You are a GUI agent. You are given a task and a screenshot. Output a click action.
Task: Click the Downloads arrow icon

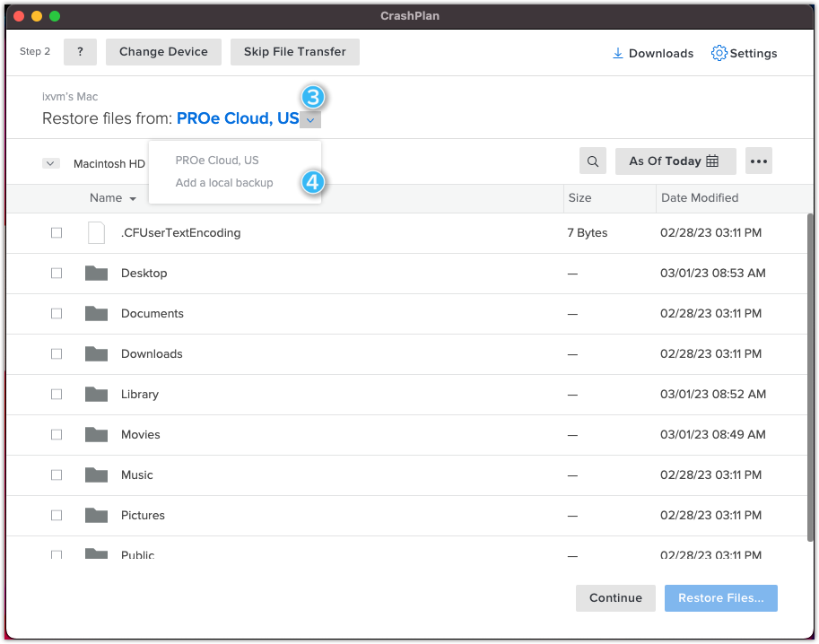click(x=617, y=53)
